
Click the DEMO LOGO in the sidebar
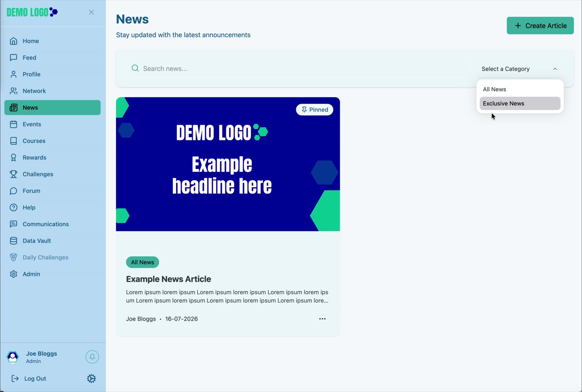coord(32,12)
